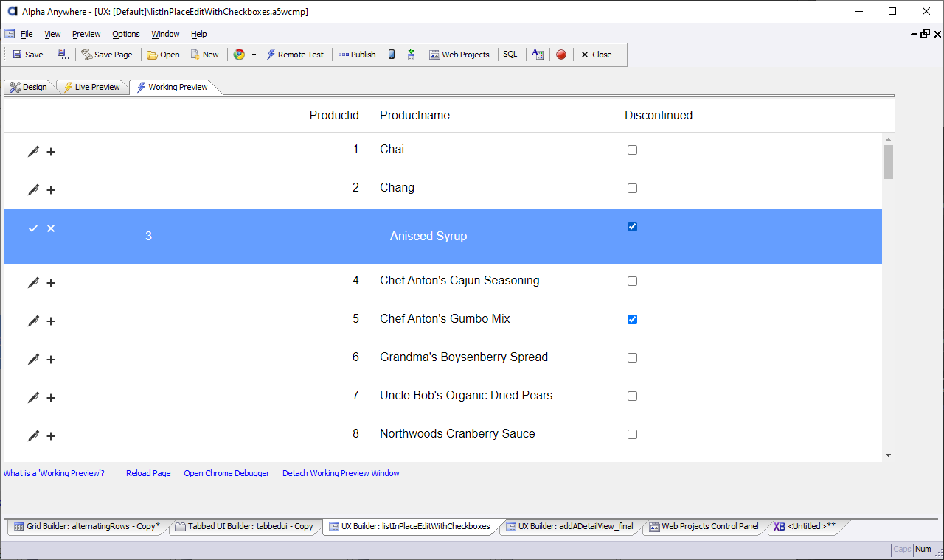
Task: Toggle Discontinued checkbox for Chang
Action: pyautogui.click(x=632, y=189)
